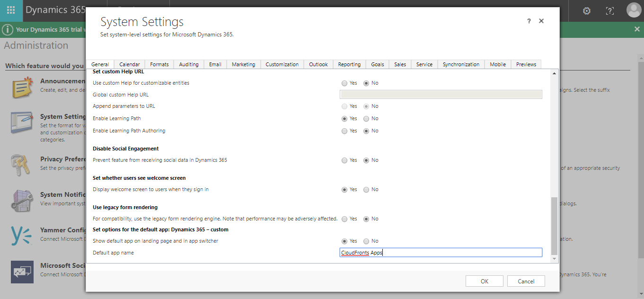Open the settings gear in the top bar
The width and height of the screenshot is (644, 299).
[x=587, y=10]
